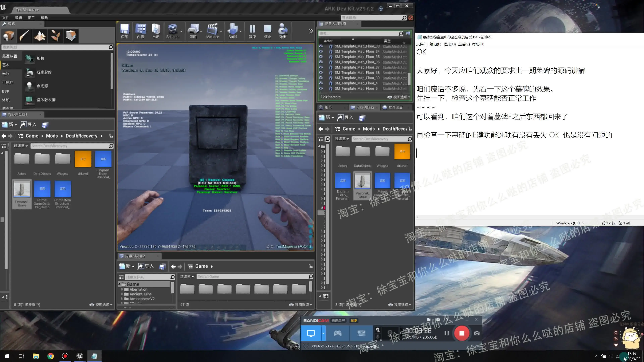
Task: Expand the AncientRuins folder in tree
Action: tap(122, 294)
